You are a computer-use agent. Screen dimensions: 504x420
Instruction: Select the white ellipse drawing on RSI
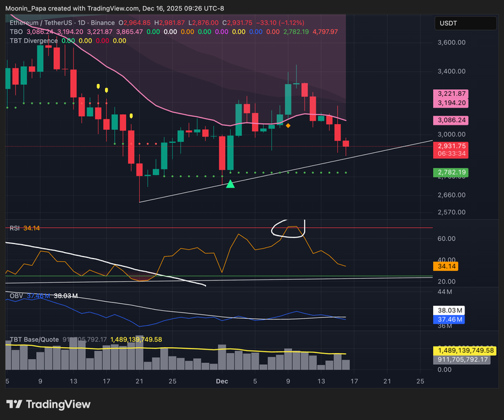tap(289, 228)
